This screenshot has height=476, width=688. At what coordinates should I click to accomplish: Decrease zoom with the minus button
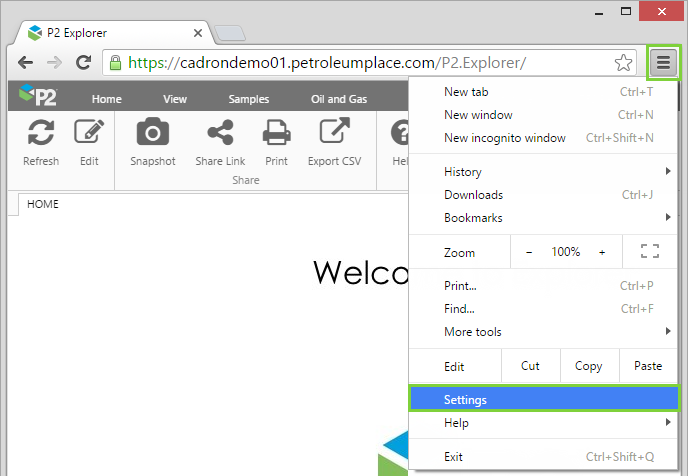(529, 252)
